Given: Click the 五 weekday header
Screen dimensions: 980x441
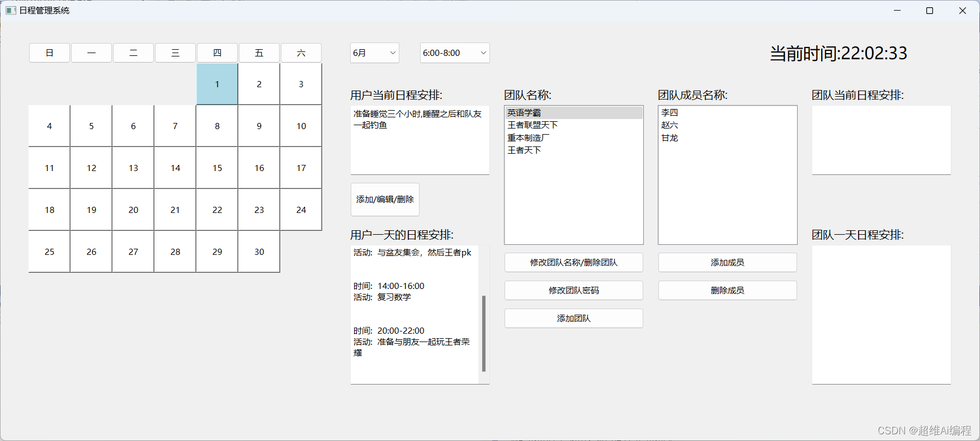Looking at the screenshot, I should coord(259,53).
